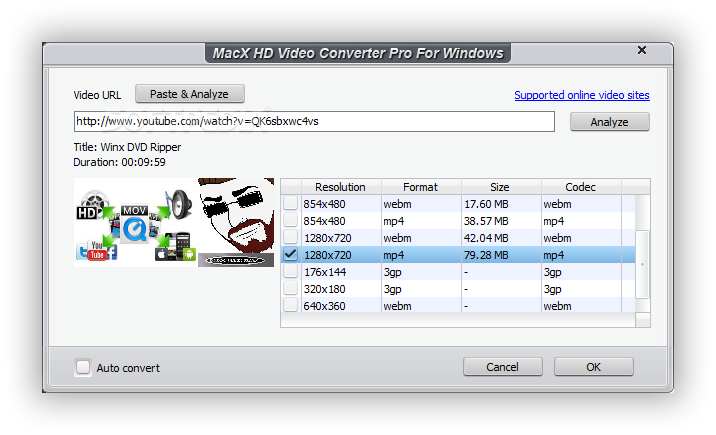The height and width of the screenshot is (435, 716).
Task: Click the Video URL label
Action: pos(97,95)
